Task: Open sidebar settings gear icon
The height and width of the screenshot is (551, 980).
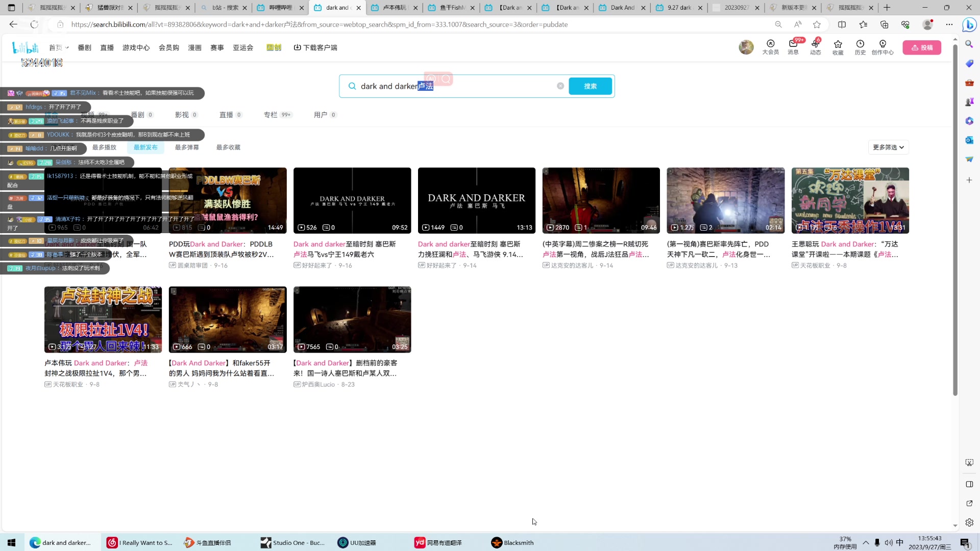Action: click(x=969, y=522)
